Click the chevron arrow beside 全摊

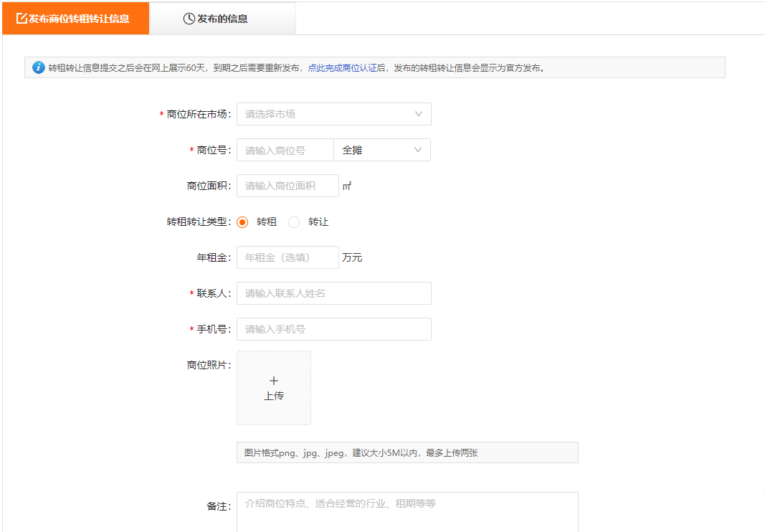(418, 150)
